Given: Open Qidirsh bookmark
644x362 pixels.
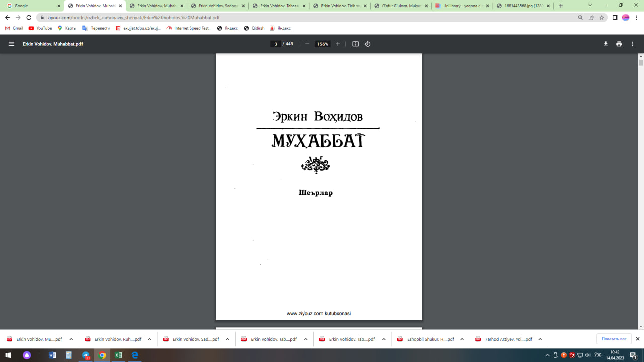Looking at the screenshot, I should pyautogui.click(x=254, y=28).
